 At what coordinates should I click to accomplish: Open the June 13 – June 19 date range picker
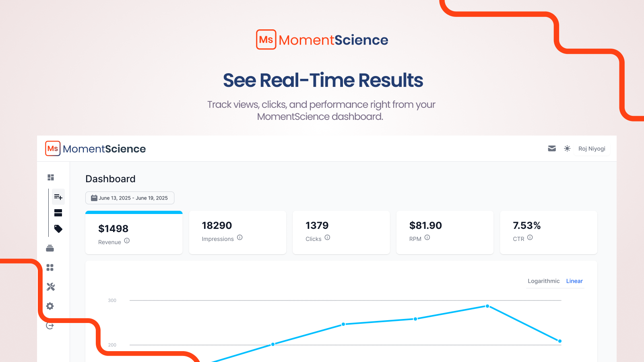pyautogui.click(x=130, y=198)
